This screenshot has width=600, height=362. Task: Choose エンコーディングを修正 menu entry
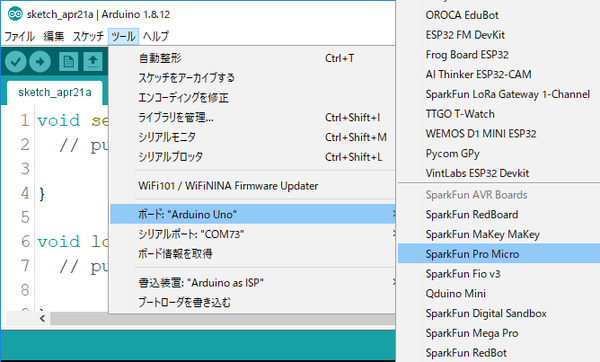(253, 98)
